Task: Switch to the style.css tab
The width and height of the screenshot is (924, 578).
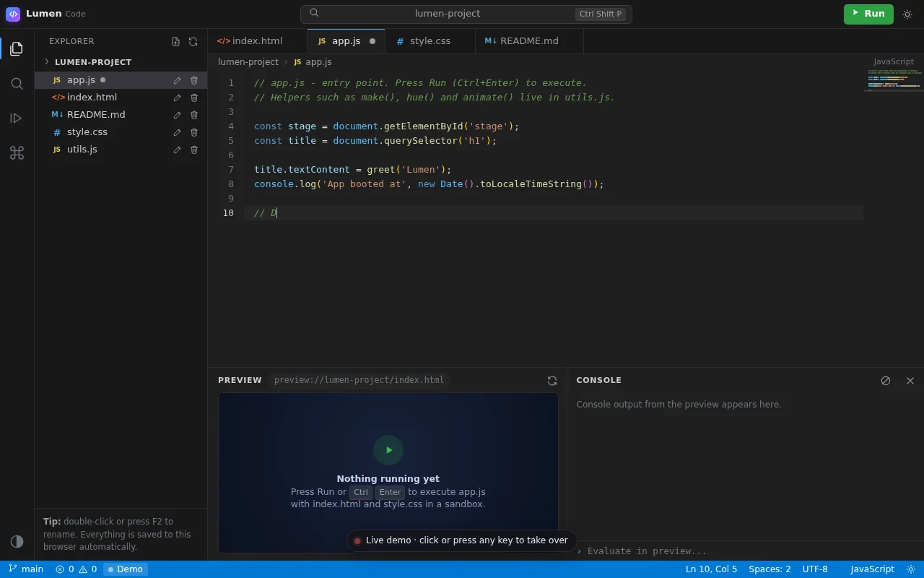Action: click(x=430, y=41)
